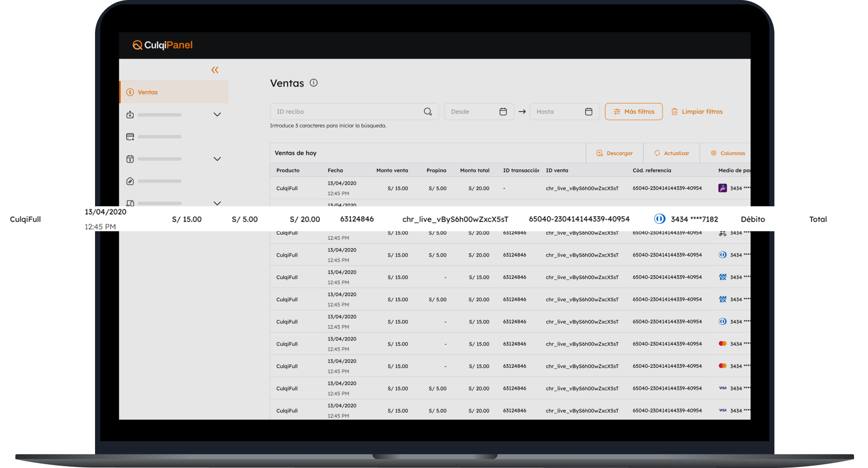Select the wallet icon in sidebar
Screen dimensions: 868x468
130,137
